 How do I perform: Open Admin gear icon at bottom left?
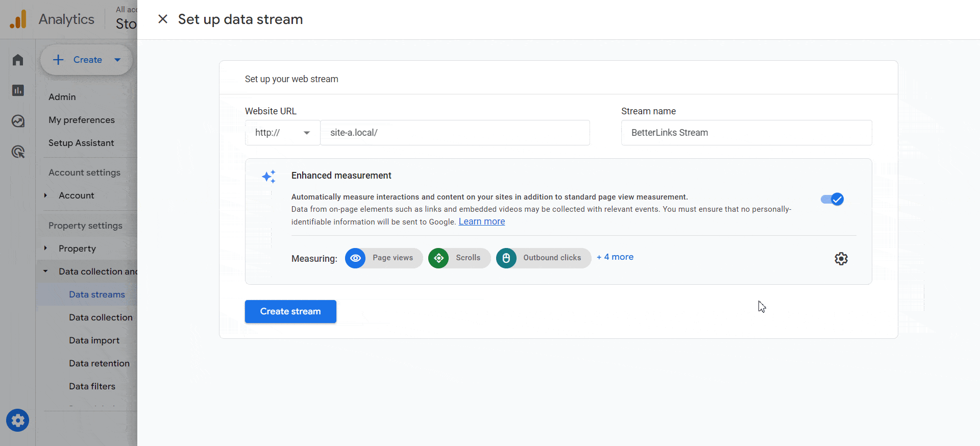click(x=18, y=420)
